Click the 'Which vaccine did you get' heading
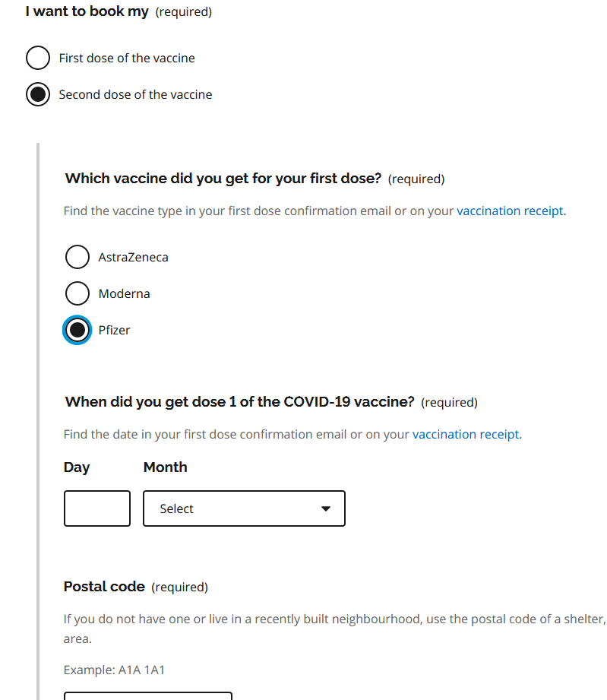The image size is (607, 700). (x=223, y=179)
